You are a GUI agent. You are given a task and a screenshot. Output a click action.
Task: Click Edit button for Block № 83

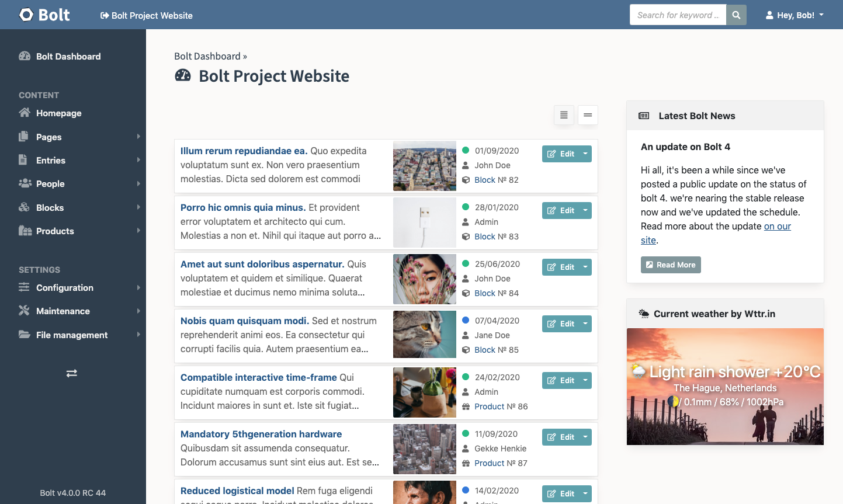click(x=561, y=210)
